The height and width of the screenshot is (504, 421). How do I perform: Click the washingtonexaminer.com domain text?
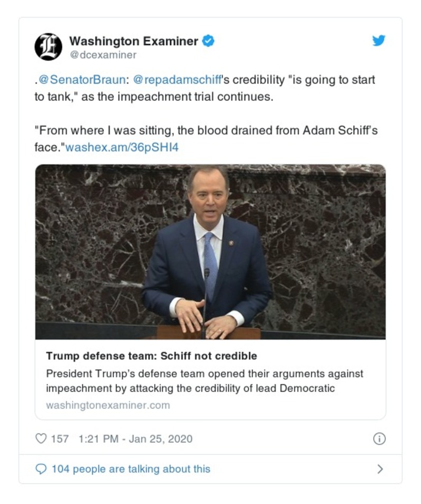[x=108, y=405]
